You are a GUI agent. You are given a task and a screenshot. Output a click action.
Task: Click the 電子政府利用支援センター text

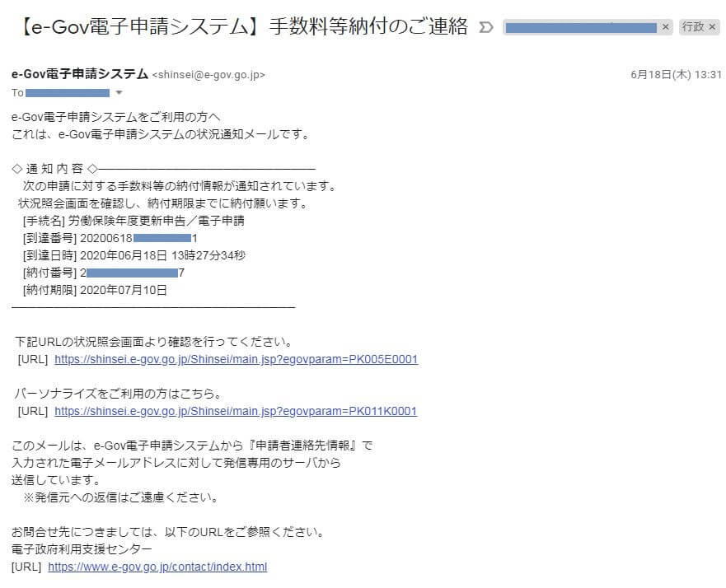coord(82,549)
